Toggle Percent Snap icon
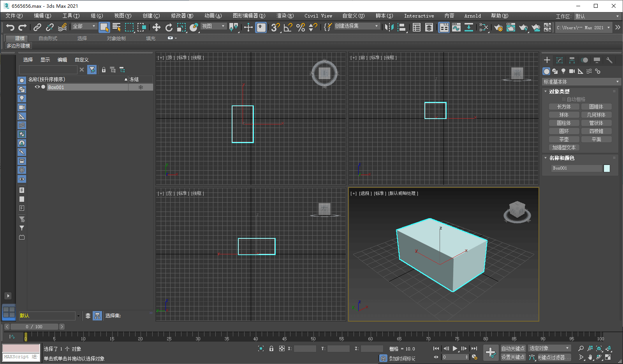Screen dimensions: 623x364 pos(301,27)
